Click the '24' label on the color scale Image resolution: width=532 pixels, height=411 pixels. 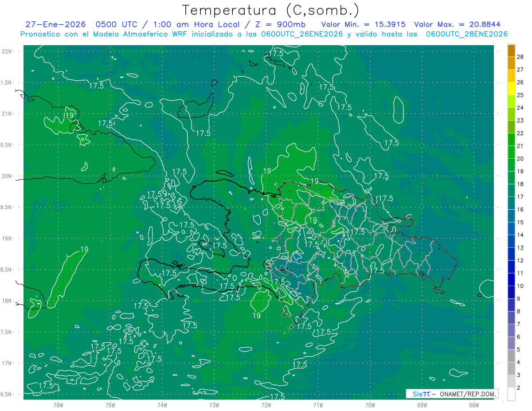[x=520, y=108]
